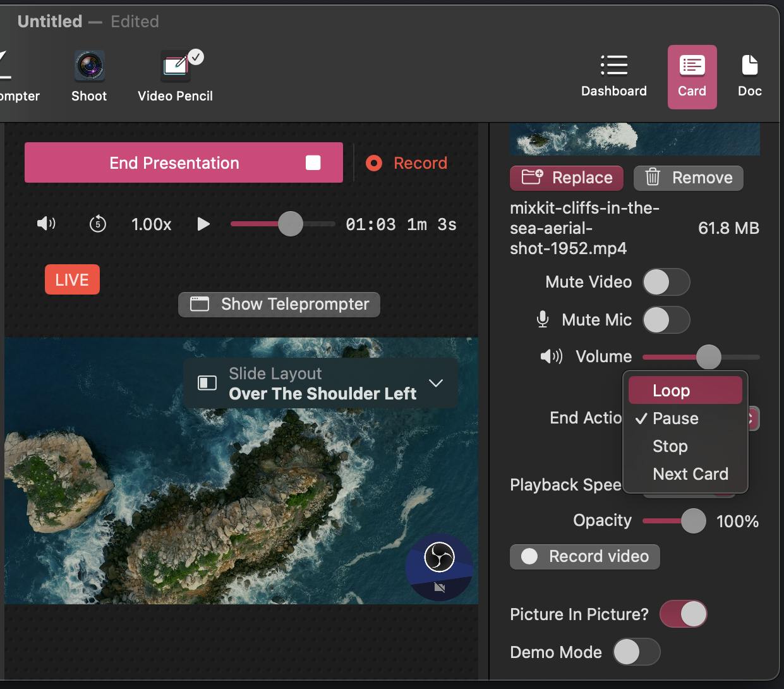Choose Next Card end action

pos(690,474)
